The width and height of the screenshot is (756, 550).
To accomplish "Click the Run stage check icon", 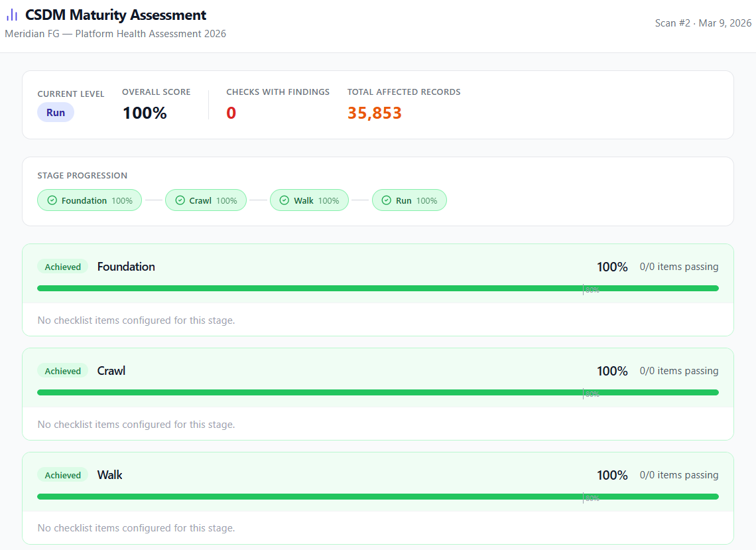I will [386, 200].
